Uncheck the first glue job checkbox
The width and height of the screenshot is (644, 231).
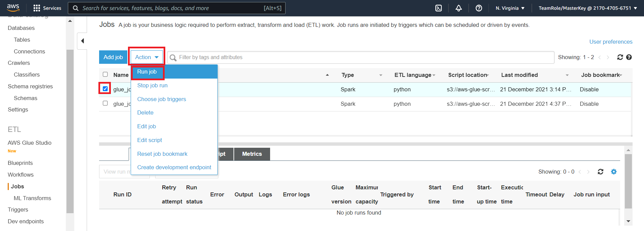[x=105, y=89]
